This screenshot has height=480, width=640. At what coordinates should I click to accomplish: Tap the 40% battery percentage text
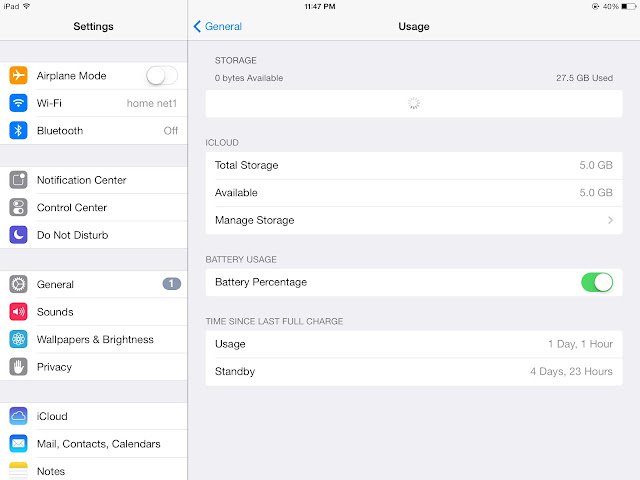[611, 7]
